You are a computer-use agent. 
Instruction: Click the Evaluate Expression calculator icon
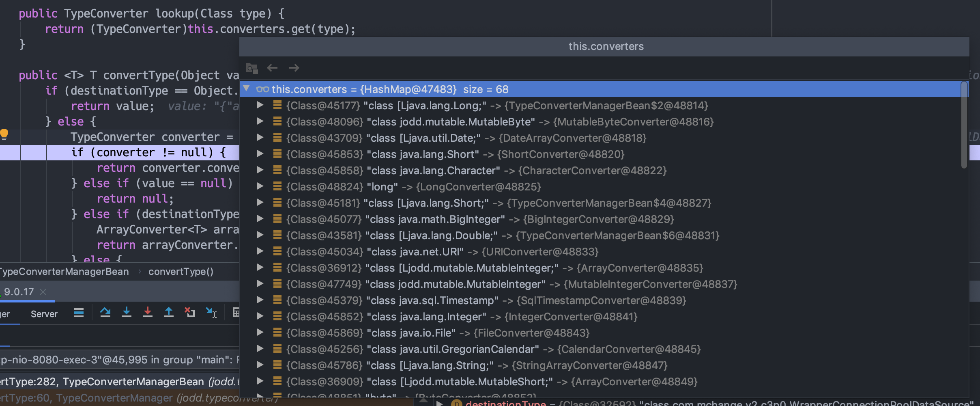[x=236, y=312]
